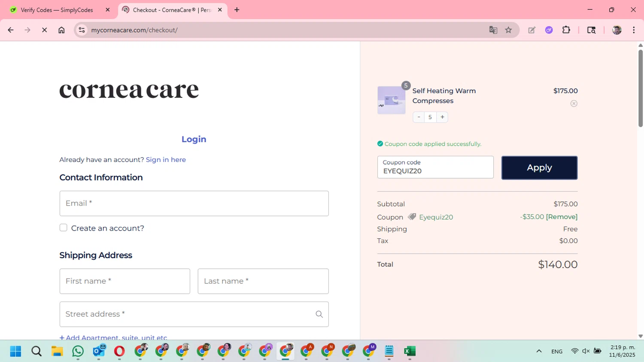Open the Chrome three-dot menu
The width and height of the screenshot is (644, 362).
click(634, 30)
